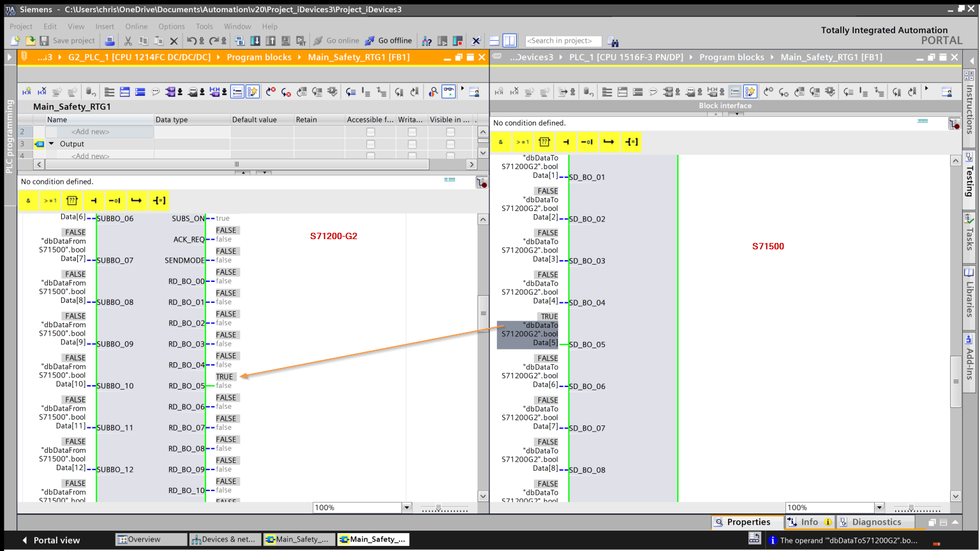
Task: Click the cut scissors icon
Action: pyautogui.click(x=128, y=41)
